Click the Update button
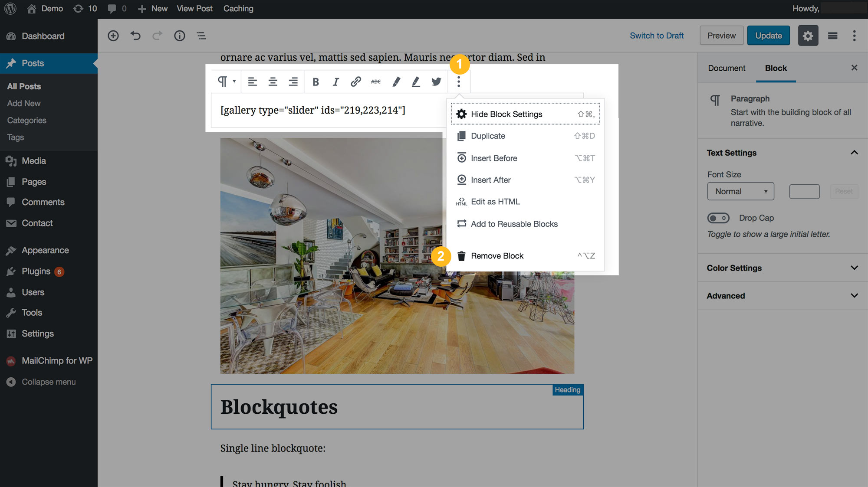 pyautogui.click(x=768, y=36)
